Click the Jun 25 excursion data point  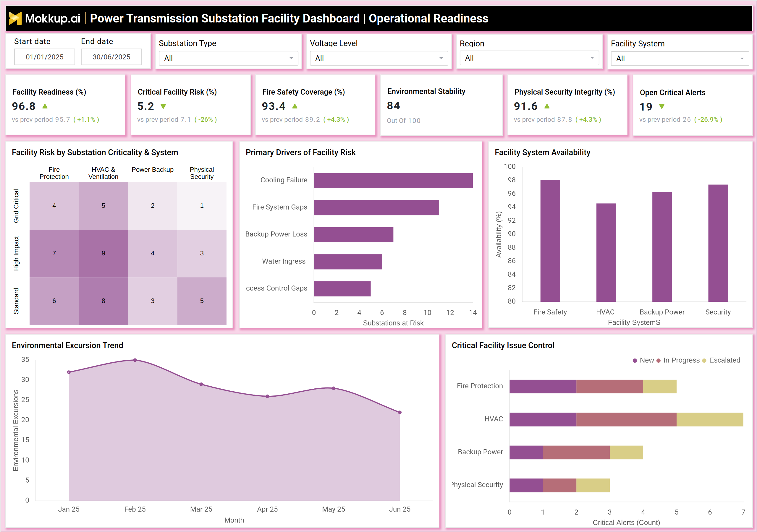point(399,412)
